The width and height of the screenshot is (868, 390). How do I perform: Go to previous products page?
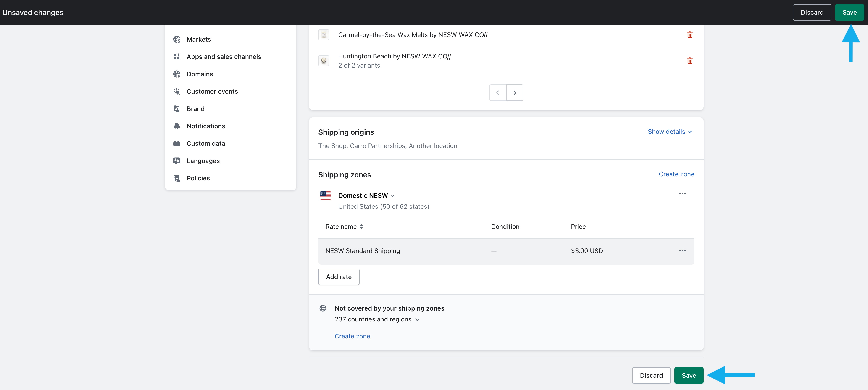click(x=498, y=93)
